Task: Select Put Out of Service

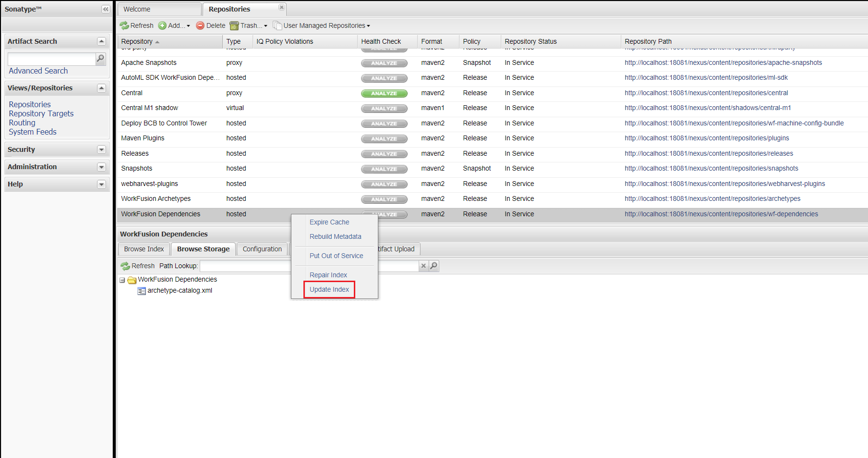Action: tap(337, 256)
